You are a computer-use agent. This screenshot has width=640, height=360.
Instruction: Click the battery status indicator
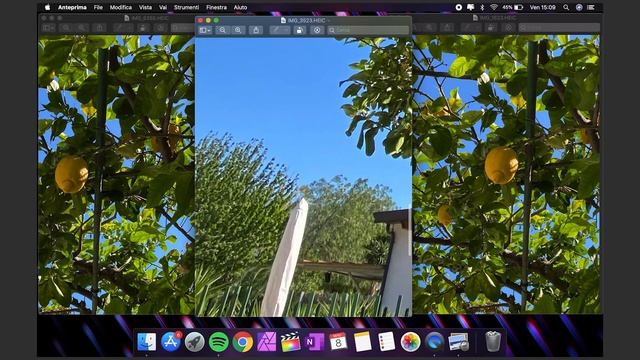(x=513, y=7)
